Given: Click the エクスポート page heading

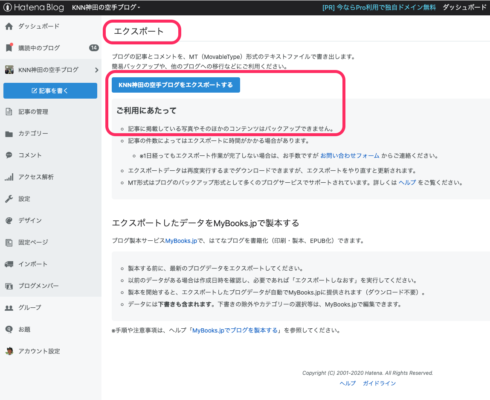Looking at the screenshot, I should pos(139,31).
